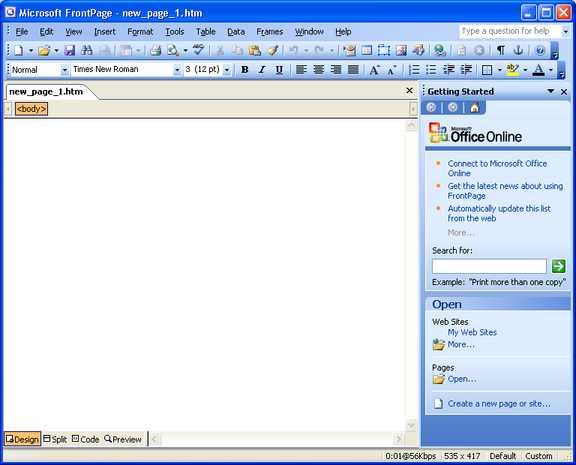Justify the text alignment

click(353, 69)
